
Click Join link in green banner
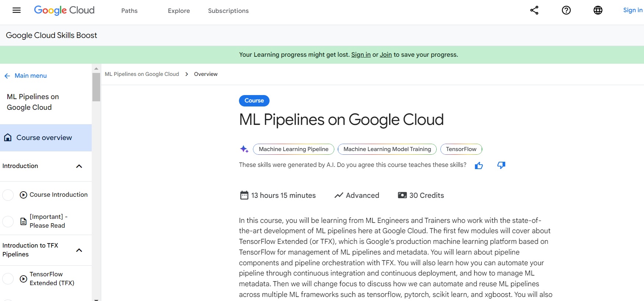pyautogui.click(x=386, y=55)
